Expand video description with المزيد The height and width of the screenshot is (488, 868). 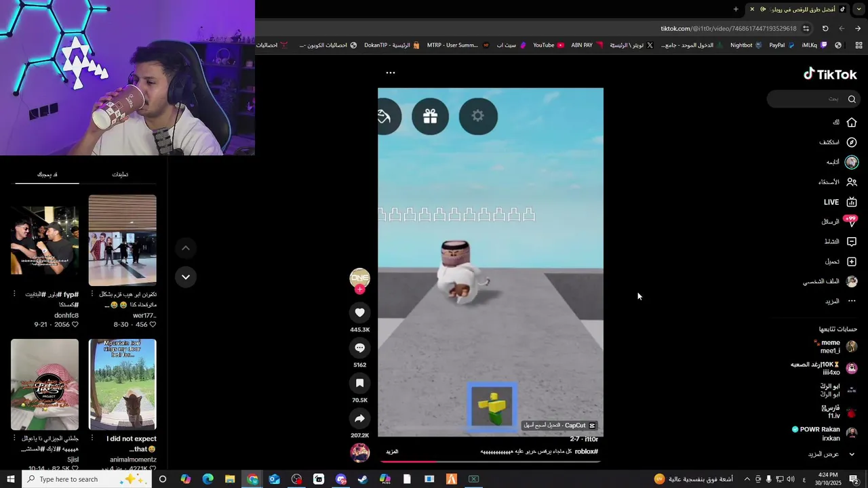[x=392, y=451]
